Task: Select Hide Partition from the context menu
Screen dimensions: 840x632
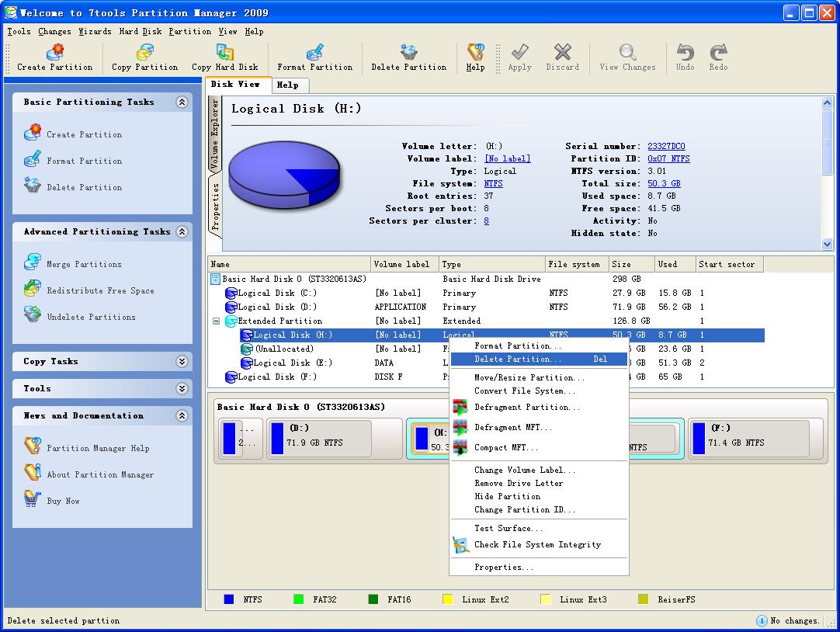Action: [x=507, y=497]
